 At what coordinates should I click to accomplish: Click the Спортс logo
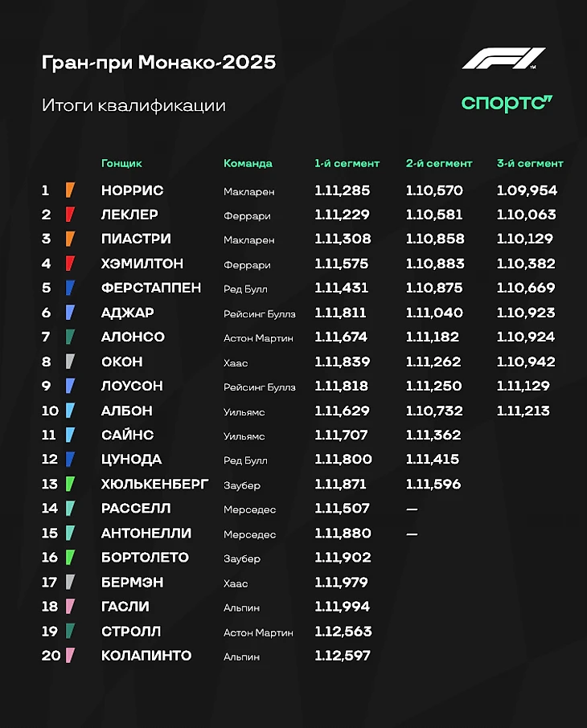(x=507, y=103)
